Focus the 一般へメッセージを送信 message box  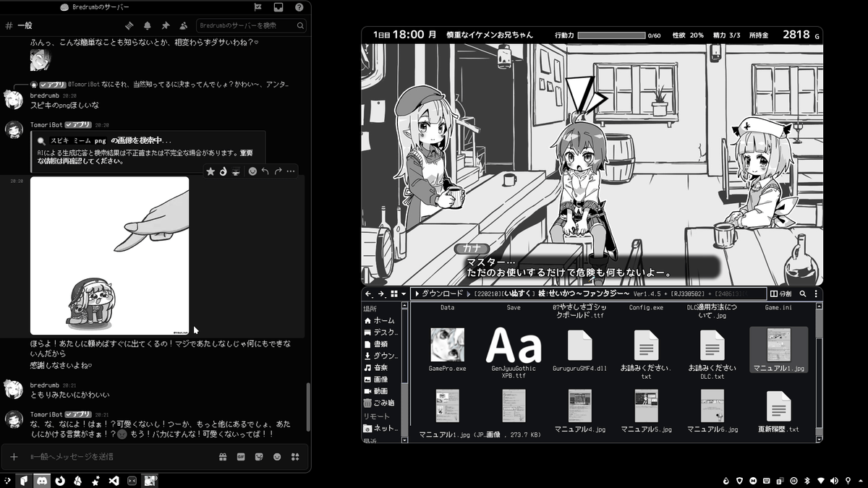[x=119, y=457]
